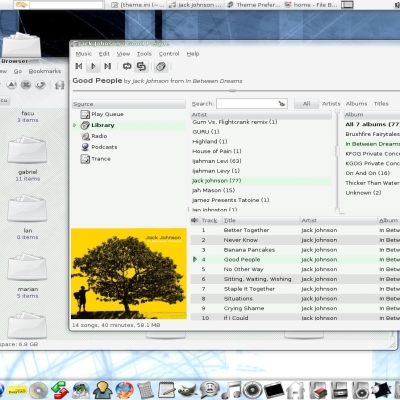Select the Library source
Image resolution: width=400 pixels, height=400 pixels.
coord(103,125)
